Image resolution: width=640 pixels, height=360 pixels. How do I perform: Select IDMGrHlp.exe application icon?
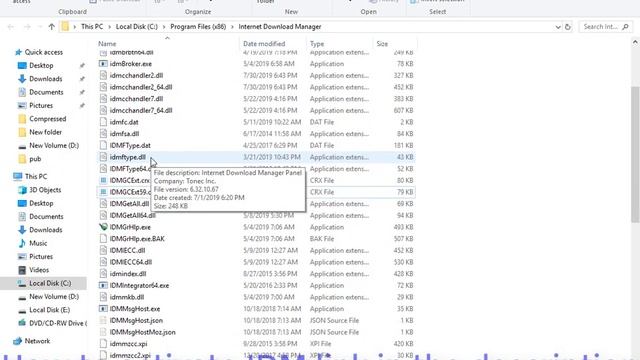pos(103,227)
